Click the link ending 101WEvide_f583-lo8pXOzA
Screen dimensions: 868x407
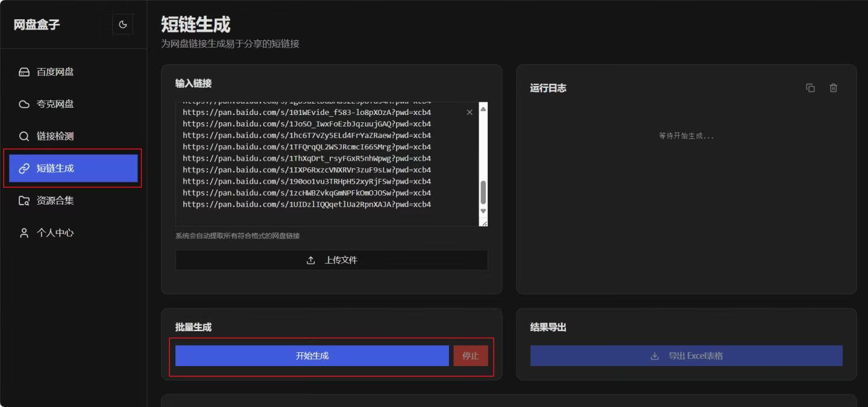pyautogui.click(x=307, y=113)
